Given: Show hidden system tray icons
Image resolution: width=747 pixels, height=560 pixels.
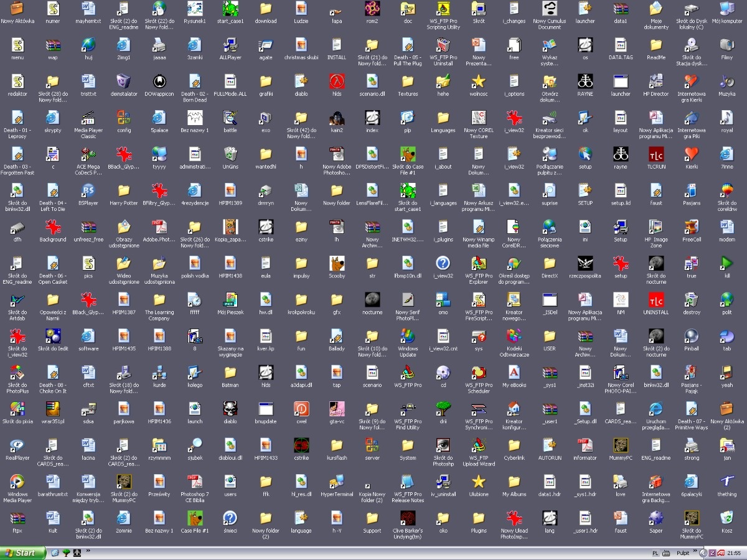Looking at the screenshot, I should [703, 553].
